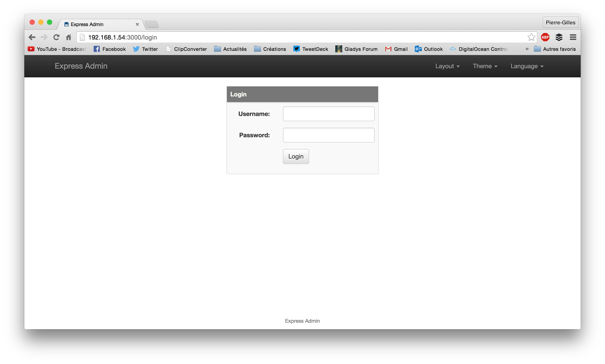
Task: Click the browser forward navigation arrow
Action: 44,37
